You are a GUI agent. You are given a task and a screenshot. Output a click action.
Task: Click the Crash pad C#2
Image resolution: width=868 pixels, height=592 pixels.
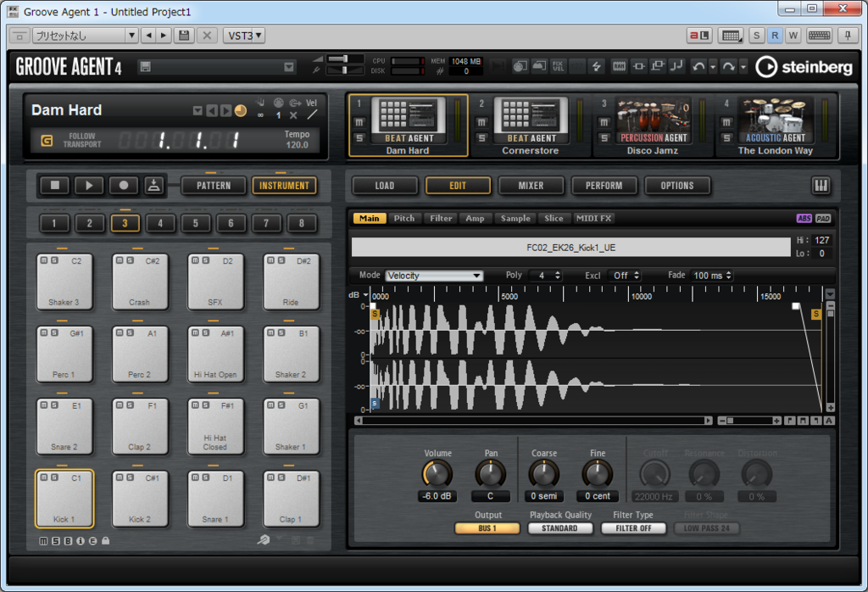tap(140, 282)
